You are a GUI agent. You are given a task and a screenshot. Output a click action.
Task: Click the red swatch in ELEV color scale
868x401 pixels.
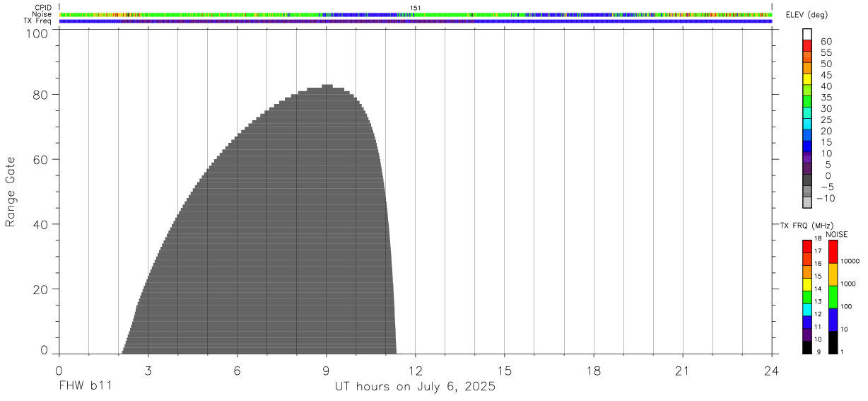point(807,45)
